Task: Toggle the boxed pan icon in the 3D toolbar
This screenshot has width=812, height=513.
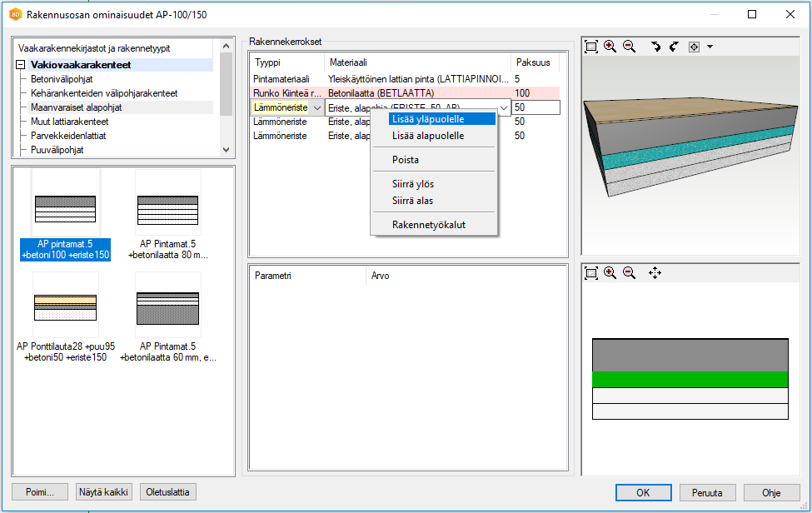Action: click(694, 47)
